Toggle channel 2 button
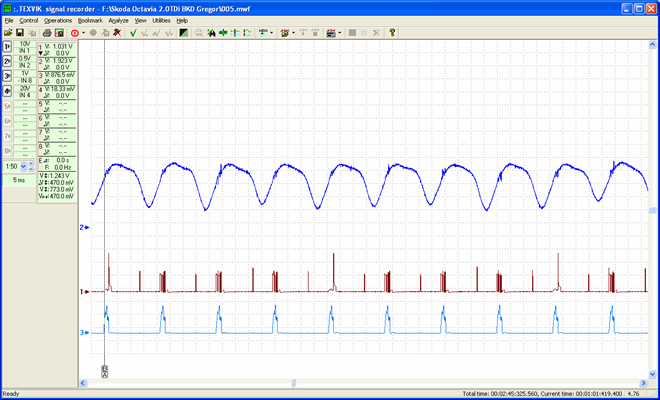This screenshot has width=660, height=400. click(7, 61)
